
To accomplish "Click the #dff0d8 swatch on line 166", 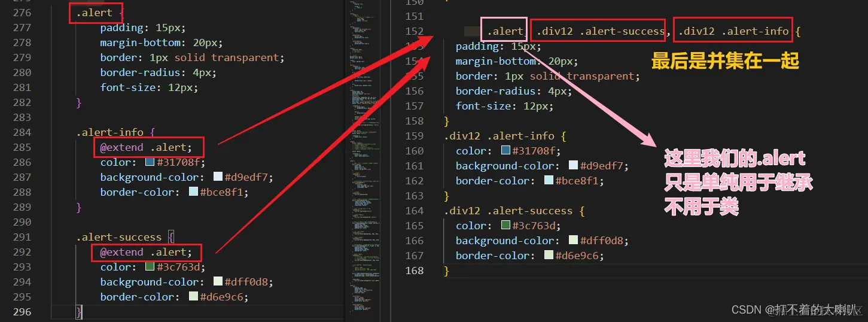I will (x=573, y=241).
